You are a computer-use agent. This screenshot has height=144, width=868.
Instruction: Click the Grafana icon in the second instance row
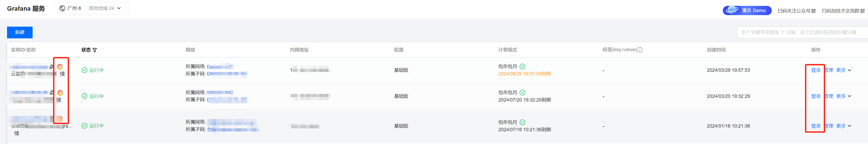(60, 93)
